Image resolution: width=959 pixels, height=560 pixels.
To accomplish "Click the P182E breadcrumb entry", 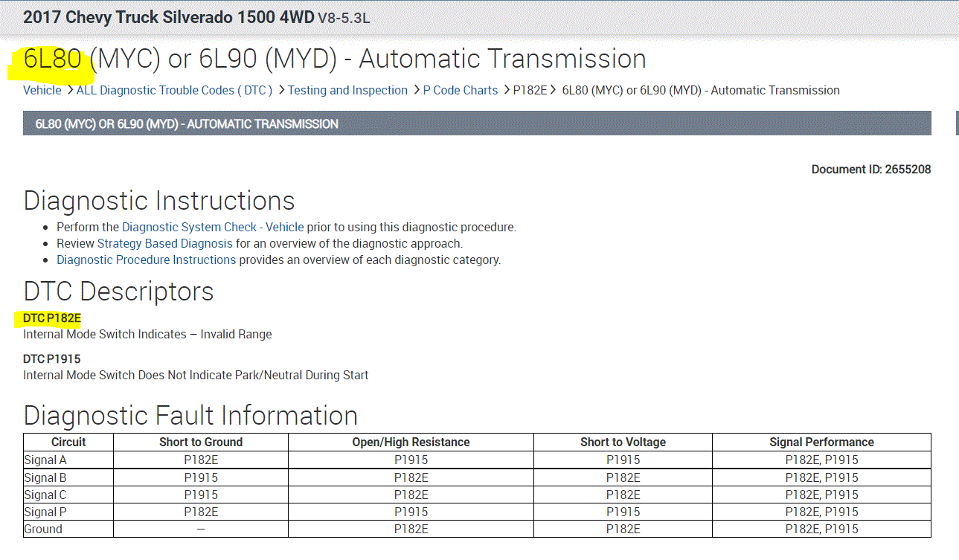I will pyautogui.click(x=530, y=90).
